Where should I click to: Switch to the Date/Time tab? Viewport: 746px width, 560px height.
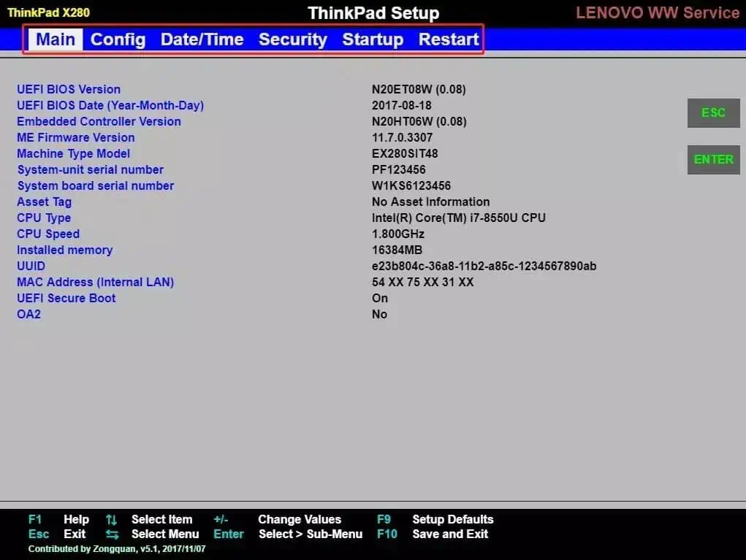point(202,39)
